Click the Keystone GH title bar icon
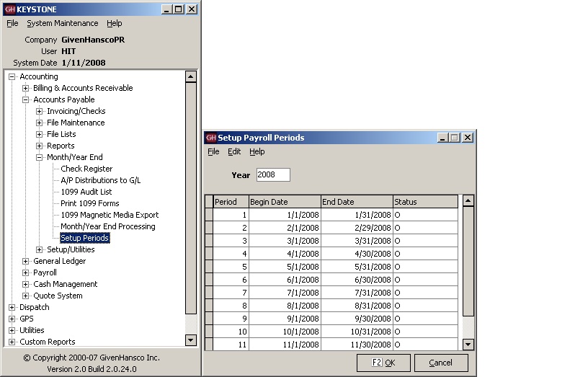 pyautogui.click(x=9, y=9)
